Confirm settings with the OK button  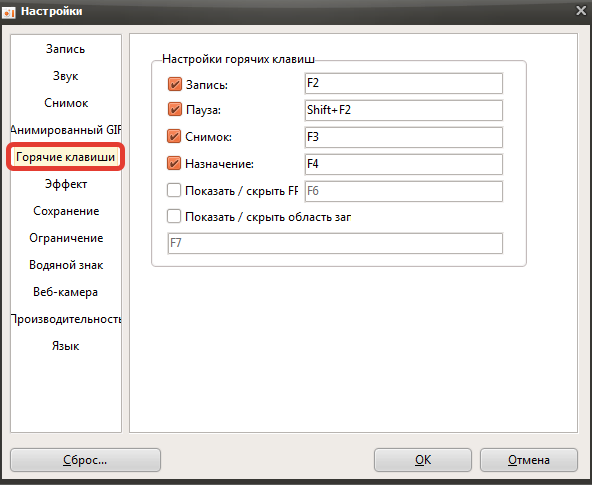coord(423,460)
